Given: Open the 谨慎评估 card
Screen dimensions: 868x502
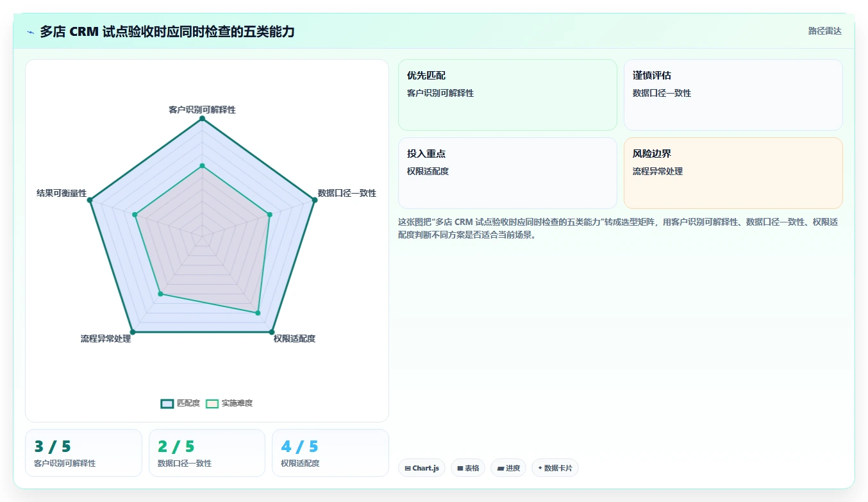Looking at the screenshot, I should pos(733,95).
